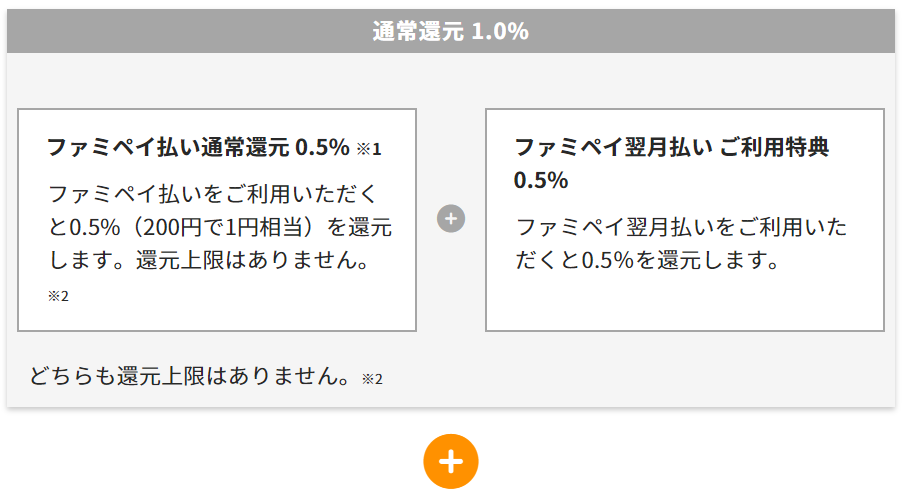Click the ファミペイ翌月払いをご利用いた line in the right card
The height and width of the screenshot is (501, 908).
[680, 227]
